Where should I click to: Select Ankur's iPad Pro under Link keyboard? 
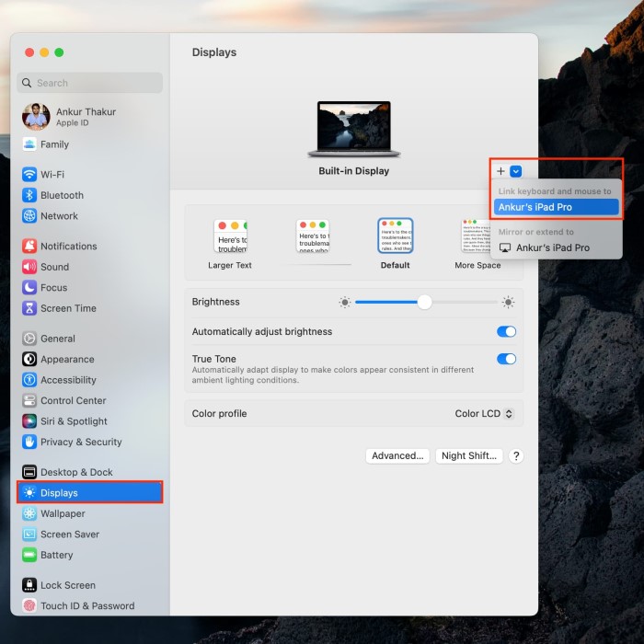point(556,207)
